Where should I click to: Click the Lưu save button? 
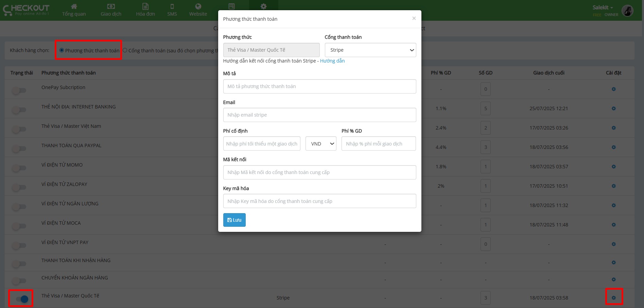tap(234, 220)
